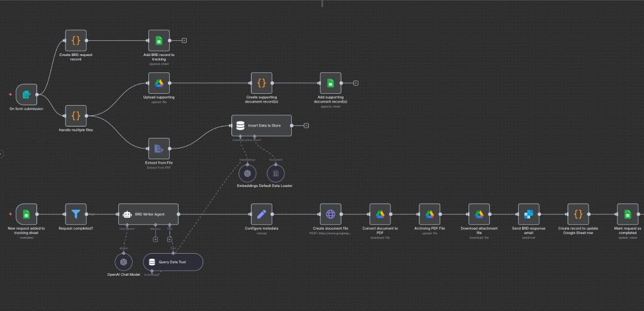Screen dimensions: 644x311
Task: Click 'download: file' under Convert document to PDF
Action: click(x=380, y=238)
